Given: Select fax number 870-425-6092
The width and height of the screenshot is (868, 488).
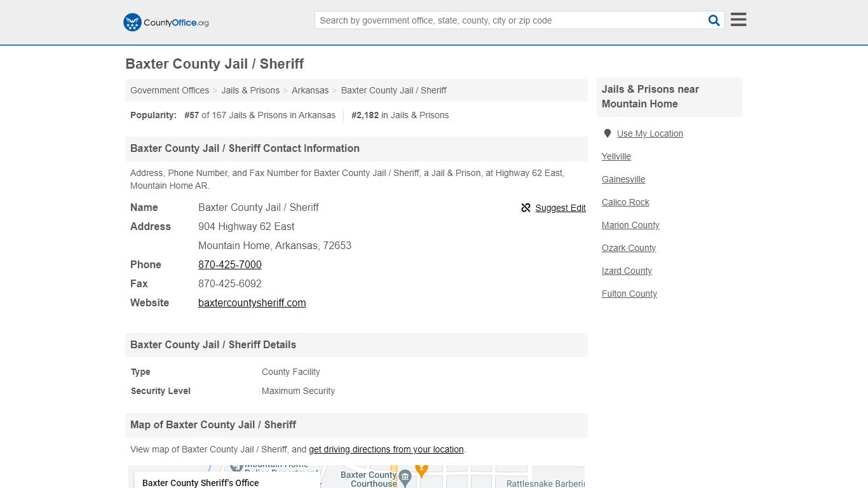Looking at the screenshot, I should [x=230, y=283].
